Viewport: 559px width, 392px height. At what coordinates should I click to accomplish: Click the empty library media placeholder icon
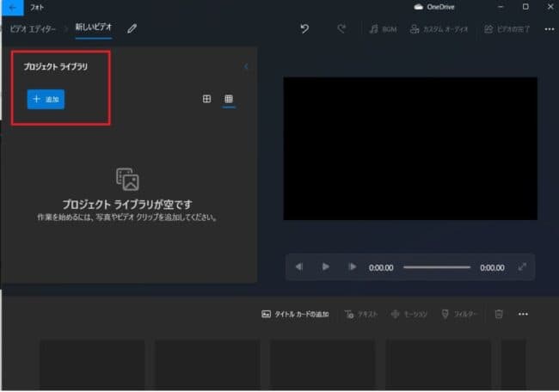pyautogui.click(x=127, y=180)
